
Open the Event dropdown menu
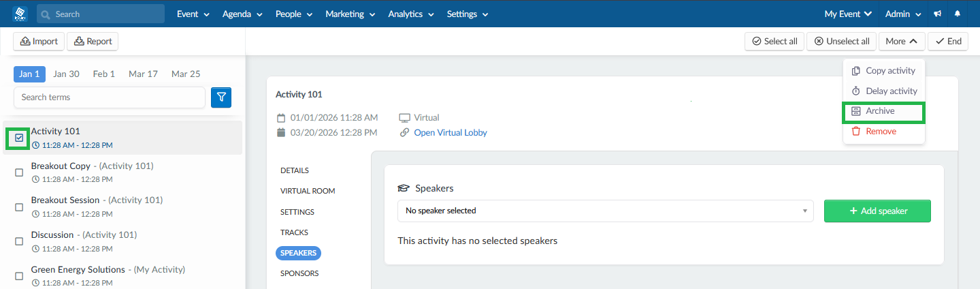point(193,14)
